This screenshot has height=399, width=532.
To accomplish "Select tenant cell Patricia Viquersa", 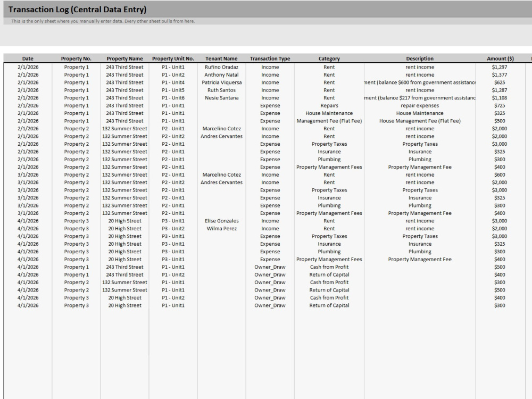I will [x=221, y=82].
